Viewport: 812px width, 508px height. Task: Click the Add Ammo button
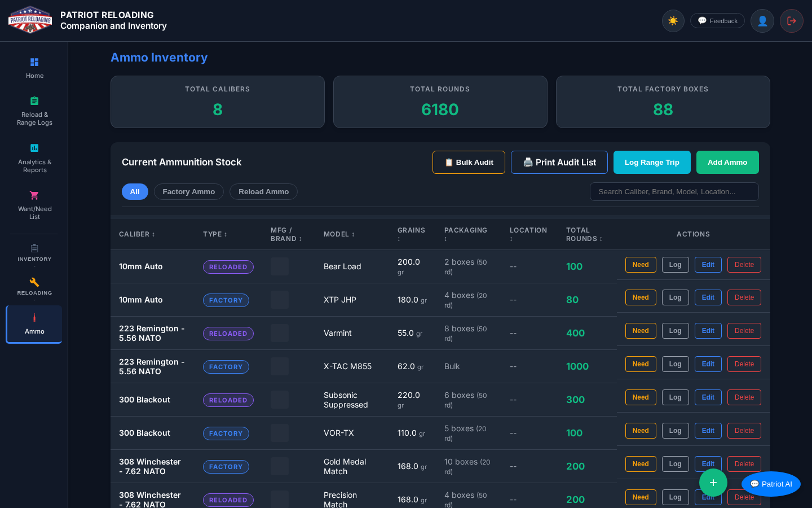pos(727,163)
